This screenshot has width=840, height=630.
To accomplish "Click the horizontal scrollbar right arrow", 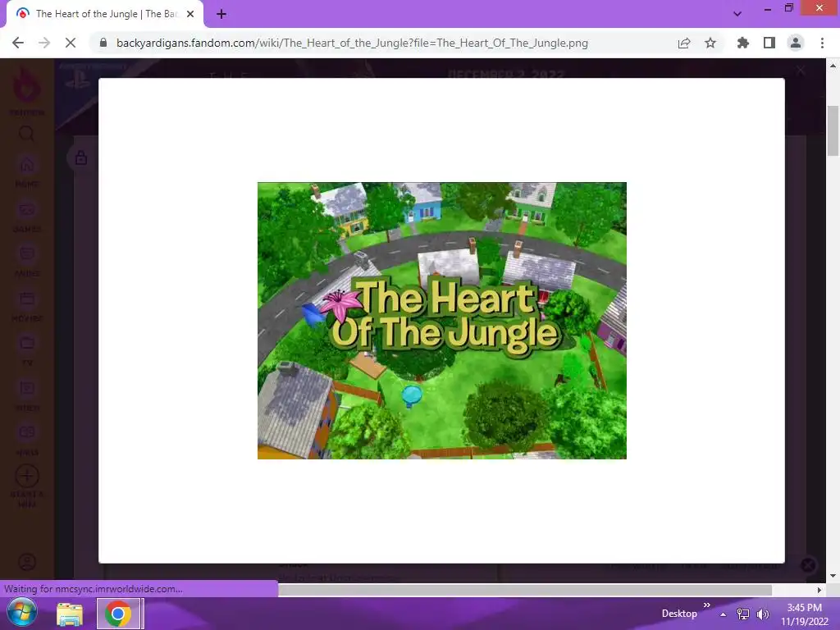I will tap(819, 590).
